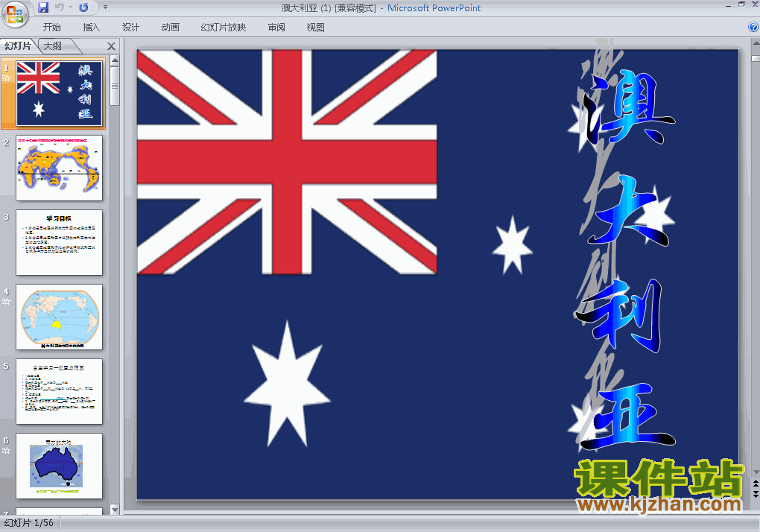Click the blue Redo/Repeat arrow icon
This screenshot has height=532, width=760.
tap(83, 7)
